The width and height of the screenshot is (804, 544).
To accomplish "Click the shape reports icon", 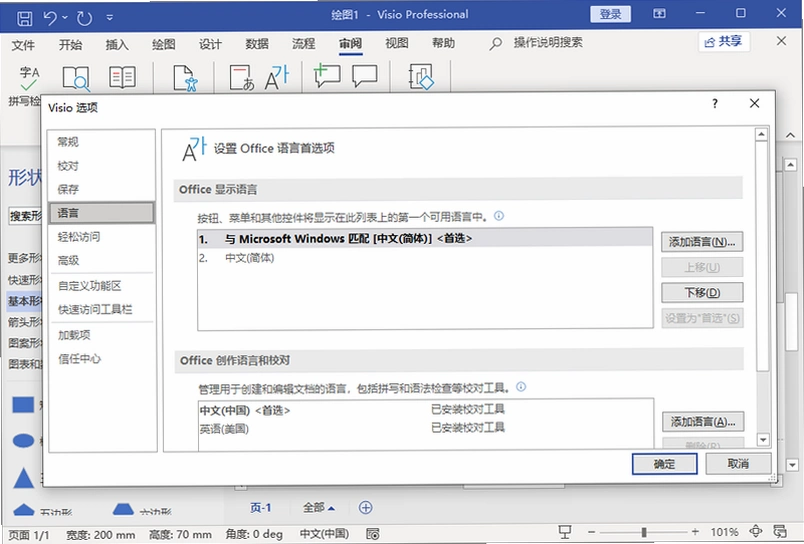I will (421, 77).
